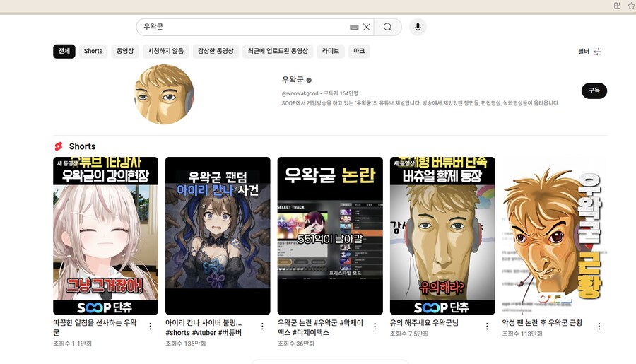Open three-dot menu for 아이리 칸나 short
The height and width of the screenshot is (364, 636).
pos(262,327)
